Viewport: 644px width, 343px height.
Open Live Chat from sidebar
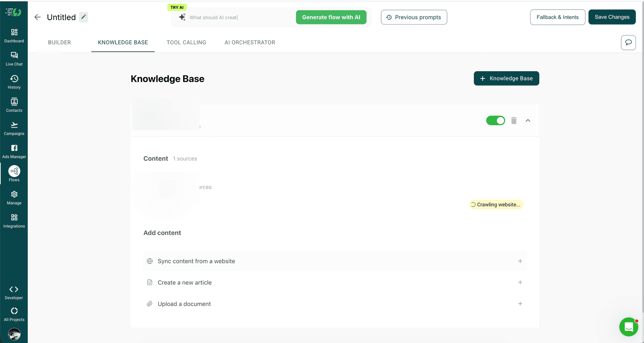14,59
